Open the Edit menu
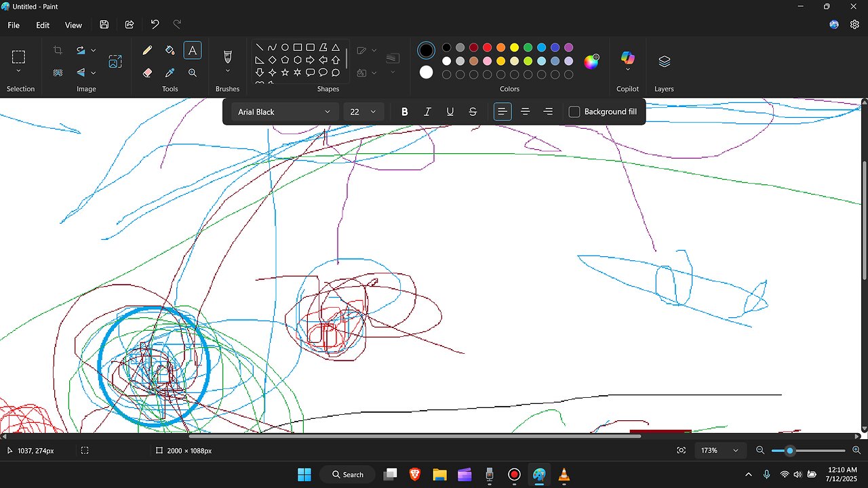The image size is (868, 488). (43, 25)
